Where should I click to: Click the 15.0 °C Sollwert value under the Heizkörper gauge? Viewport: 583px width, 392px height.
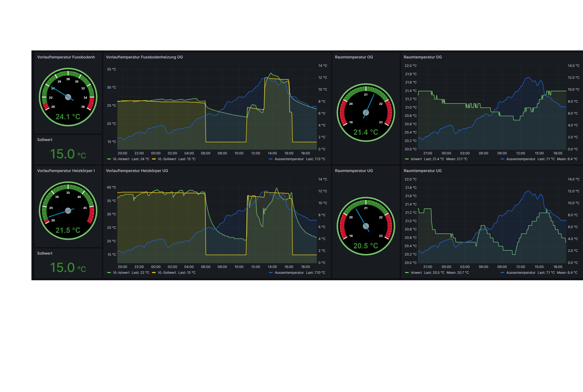pos(68,267)
